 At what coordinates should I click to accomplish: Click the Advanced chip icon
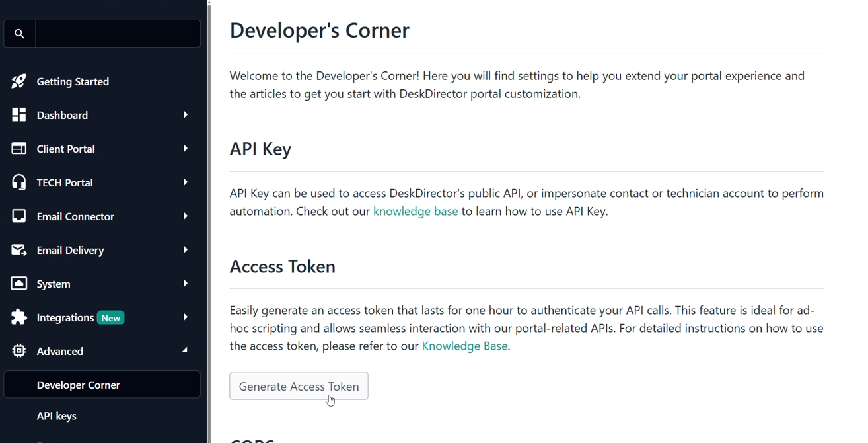coord(19,351)
